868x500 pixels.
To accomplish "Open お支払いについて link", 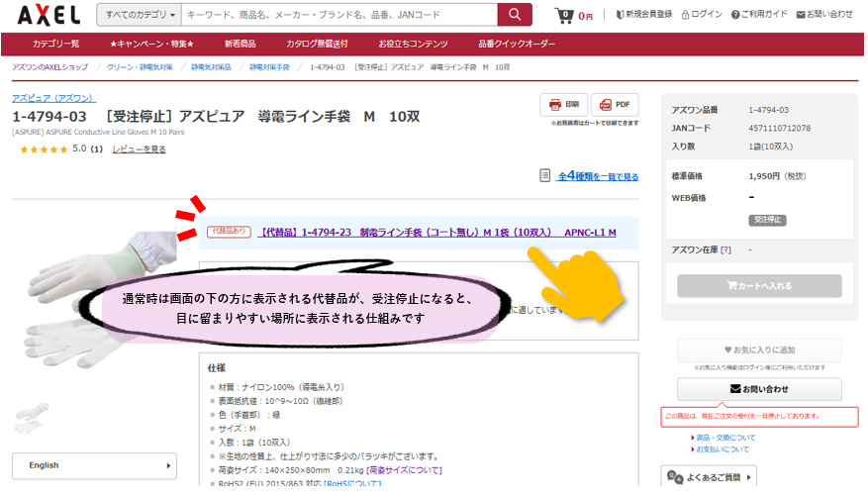I will coord(722,450).
